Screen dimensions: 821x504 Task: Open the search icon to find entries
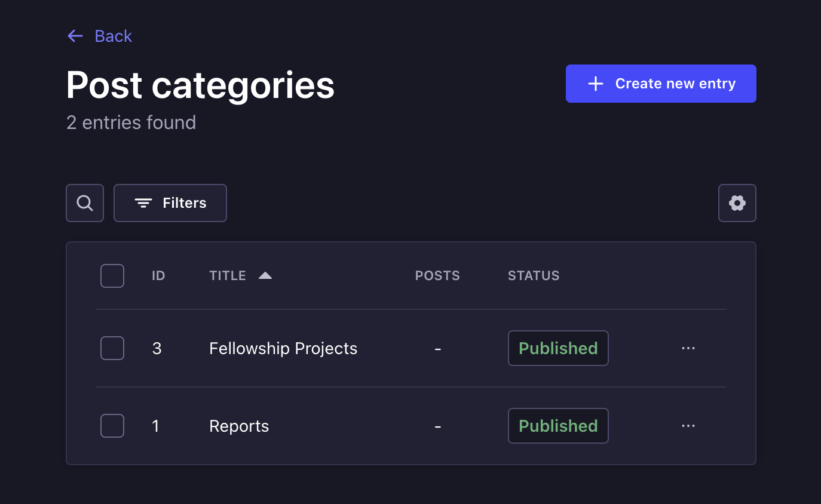(84, 202)
